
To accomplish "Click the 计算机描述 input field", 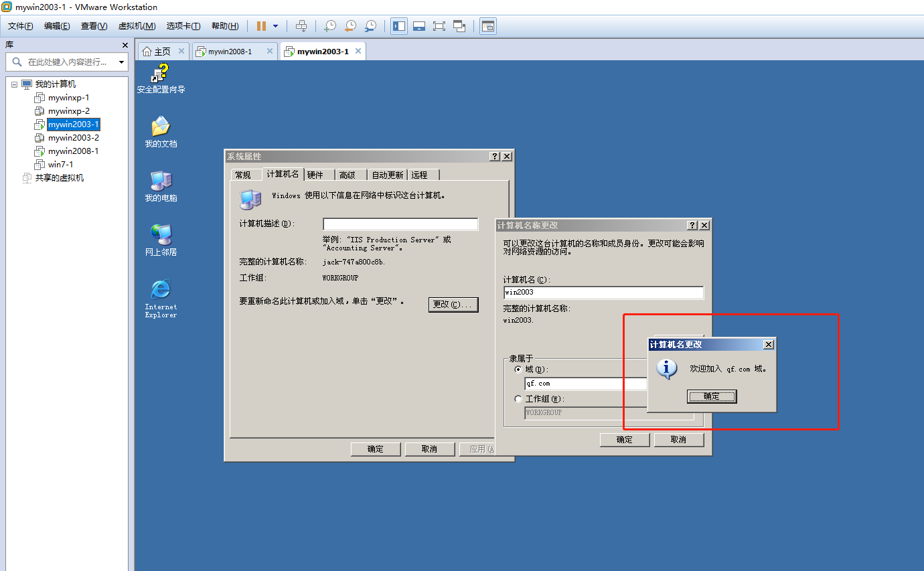I will [400, 224].
